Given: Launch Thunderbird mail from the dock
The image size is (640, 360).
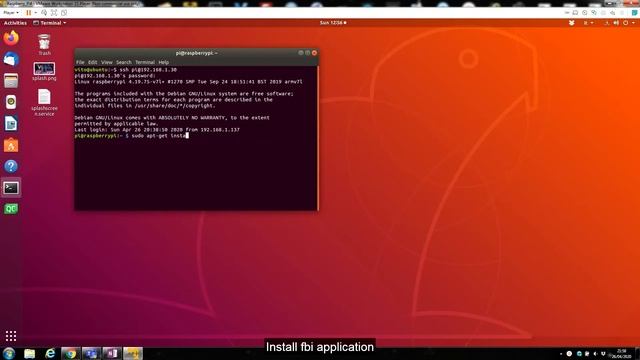Looking at the screenshot, I should [11, 60].
